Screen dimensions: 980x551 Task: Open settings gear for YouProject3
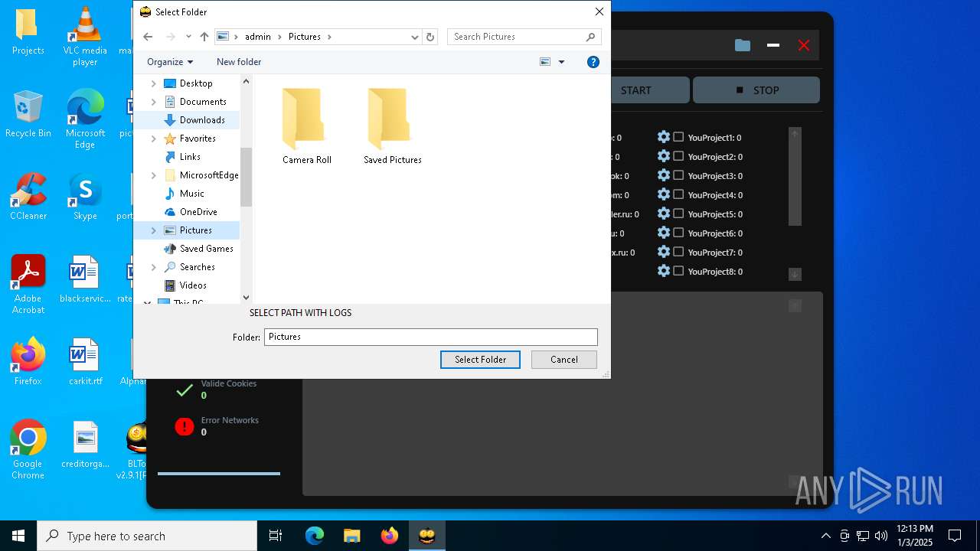tap(664, 175)
